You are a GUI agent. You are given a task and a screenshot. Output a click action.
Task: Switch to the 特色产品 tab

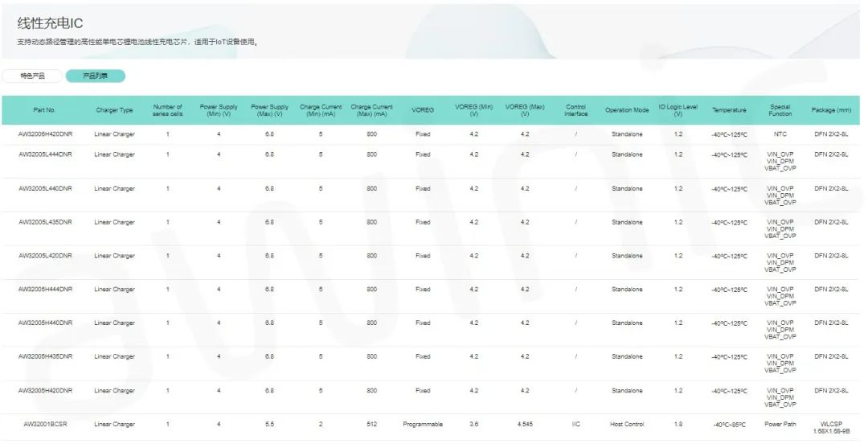coord(32,76)
